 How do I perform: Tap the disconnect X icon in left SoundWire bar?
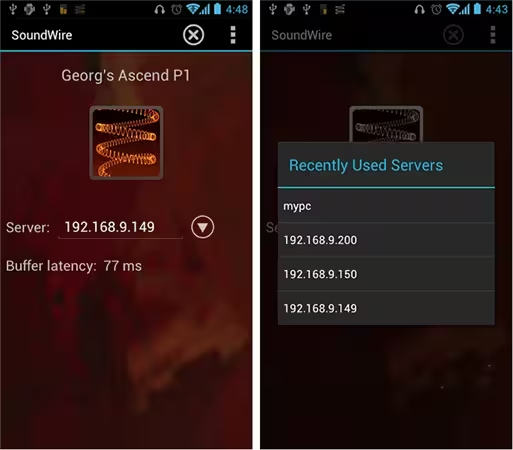[193, 35]
